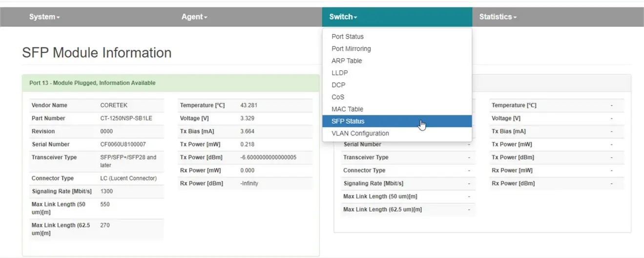Click Max Link Length (62.5 um) label, Port 13
644x258 pixels.
click(x=61, y=229)
